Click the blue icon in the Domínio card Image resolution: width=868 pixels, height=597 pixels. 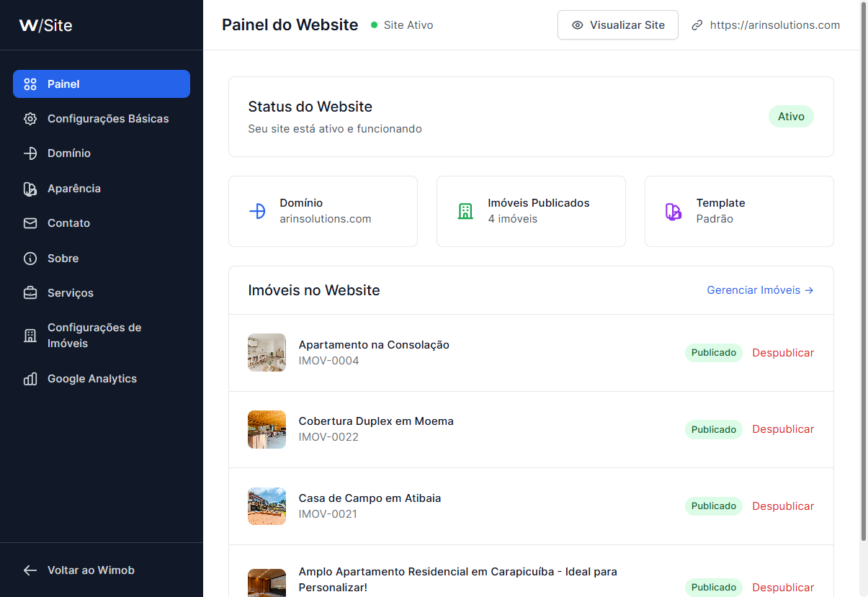tap(257, 211)
